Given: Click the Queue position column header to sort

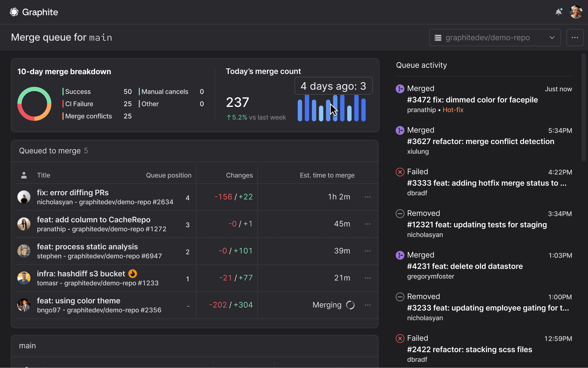Looking at the screenshot, I should (x=168, y=175).
